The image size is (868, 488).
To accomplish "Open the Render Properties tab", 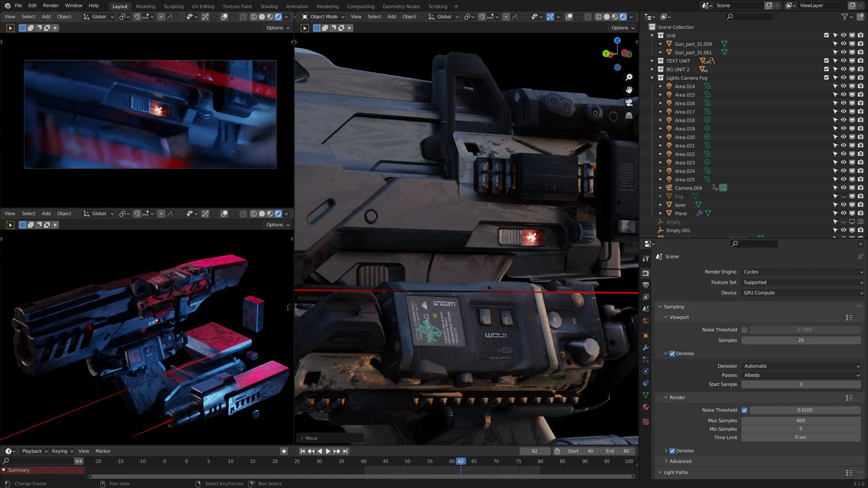I will tap(646, 273).
